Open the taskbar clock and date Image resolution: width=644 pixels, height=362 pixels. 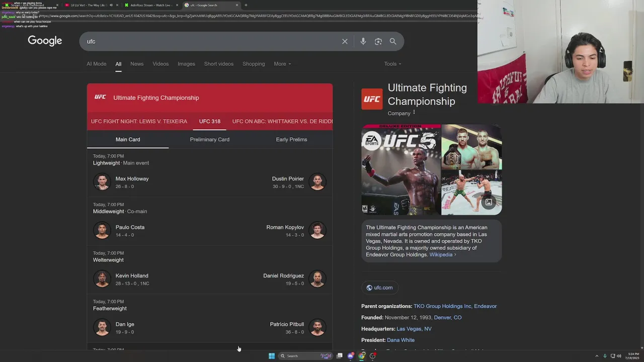pos(633,356)
